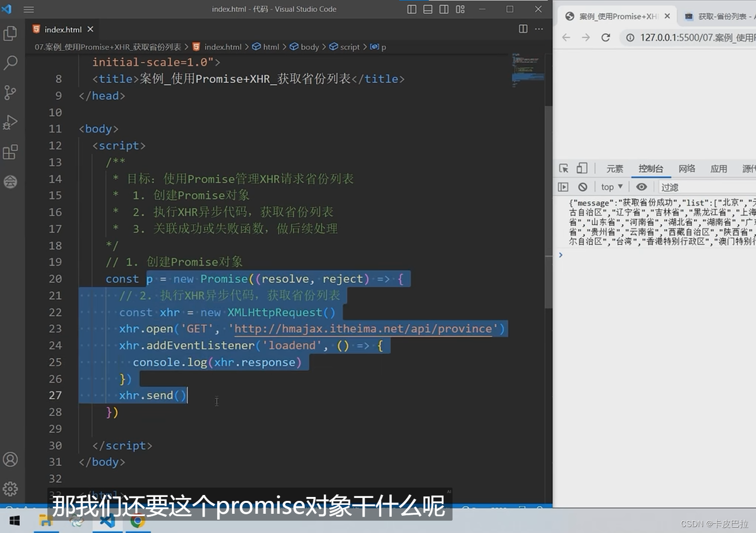Image resolution: width=756 pixels, height=533 pixels.
Task: Click the site info icon in the address bar
Action: tap(630, 38)
